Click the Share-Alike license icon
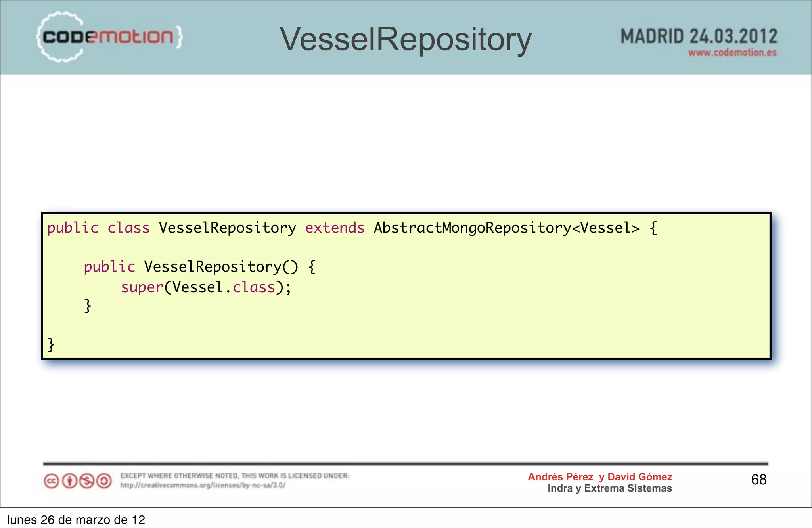This screenshot has height=528, width=812. (104, 481)
